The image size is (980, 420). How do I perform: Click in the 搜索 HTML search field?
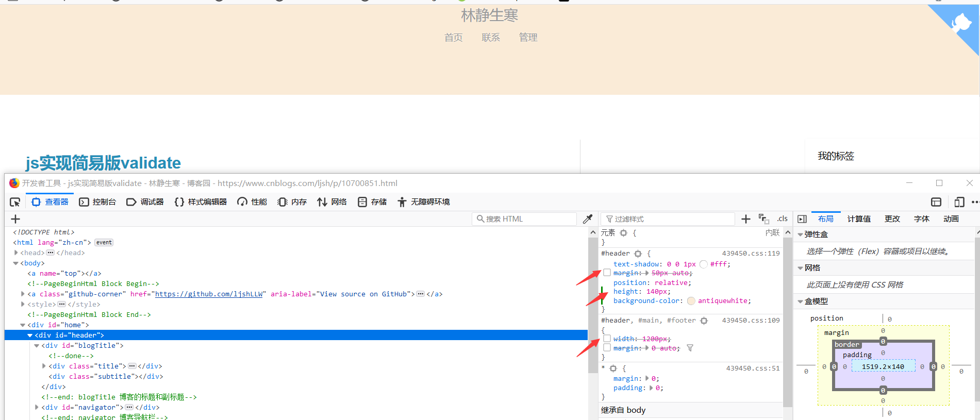click(524, 219)
